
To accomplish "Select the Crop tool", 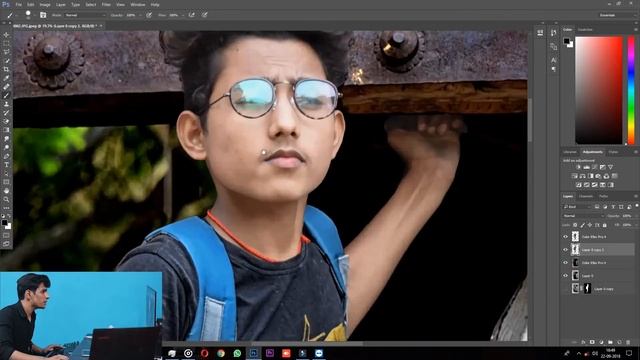I will click(x=6, y=69).
